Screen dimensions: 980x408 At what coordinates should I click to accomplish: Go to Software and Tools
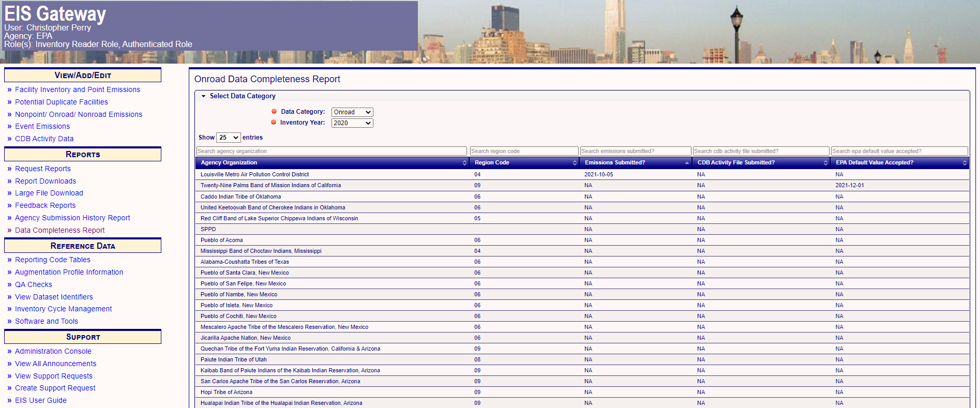47,321
